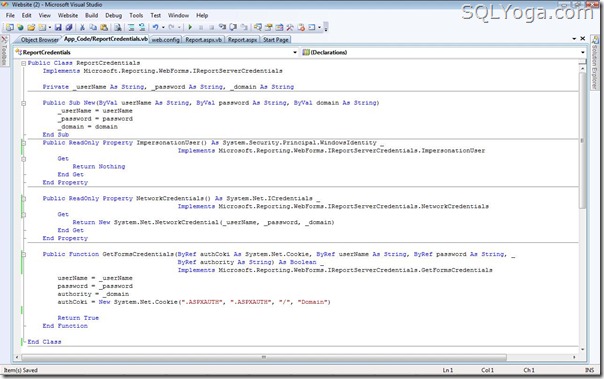Select the App_Code/ReportCredentials.vb tab

106,39
